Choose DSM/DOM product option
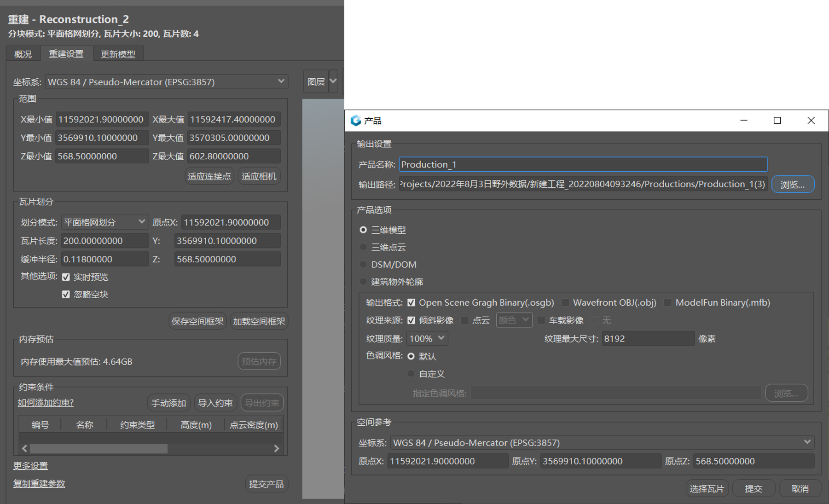The width and height of the screenshot is (829, 504). 363,265
